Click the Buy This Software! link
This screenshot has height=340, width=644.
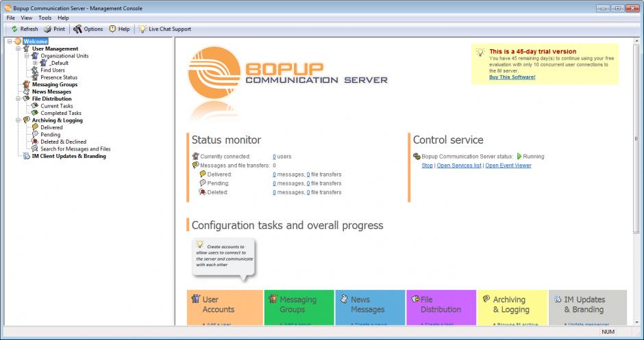[512, 77]
